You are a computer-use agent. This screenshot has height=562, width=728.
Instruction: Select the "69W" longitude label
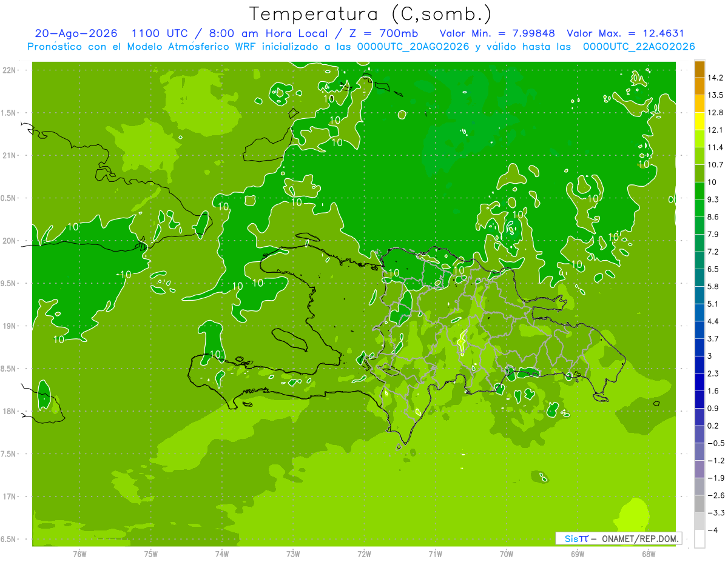[x=578, y=554]
